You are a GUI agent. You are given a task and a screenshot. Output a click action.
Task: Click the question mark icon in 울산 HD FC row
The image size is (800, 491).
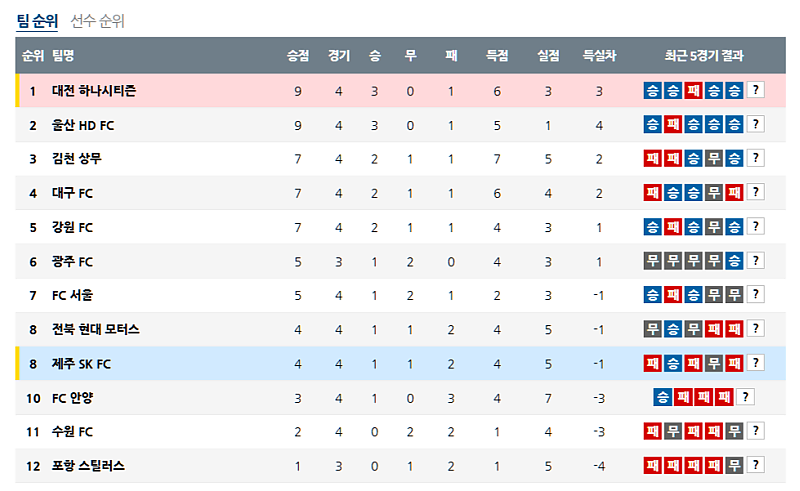756,125
